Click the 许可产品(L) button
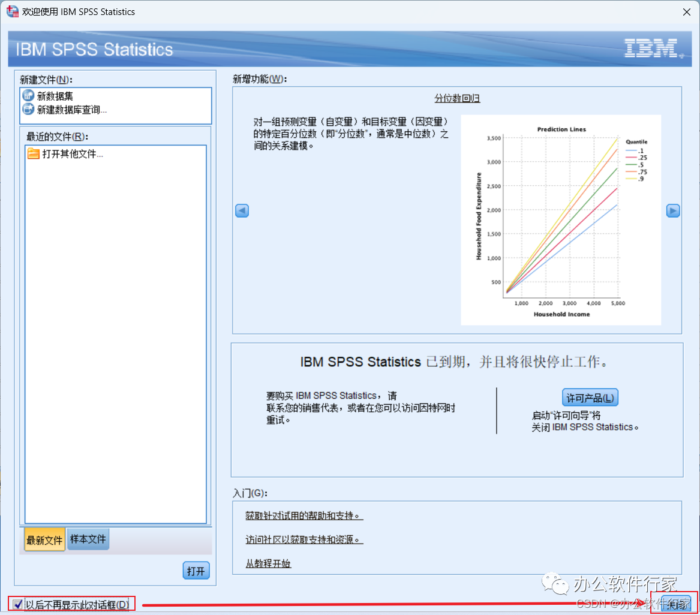Image resolution: width=700 pixels, height=615 pixels. pos(590,397)
